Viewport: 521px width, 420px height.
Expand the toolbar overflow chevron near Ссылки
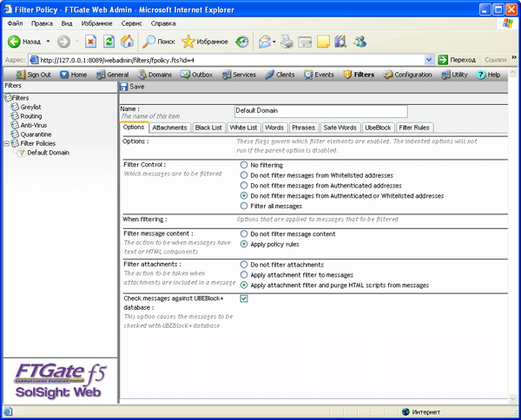(514, 57)
